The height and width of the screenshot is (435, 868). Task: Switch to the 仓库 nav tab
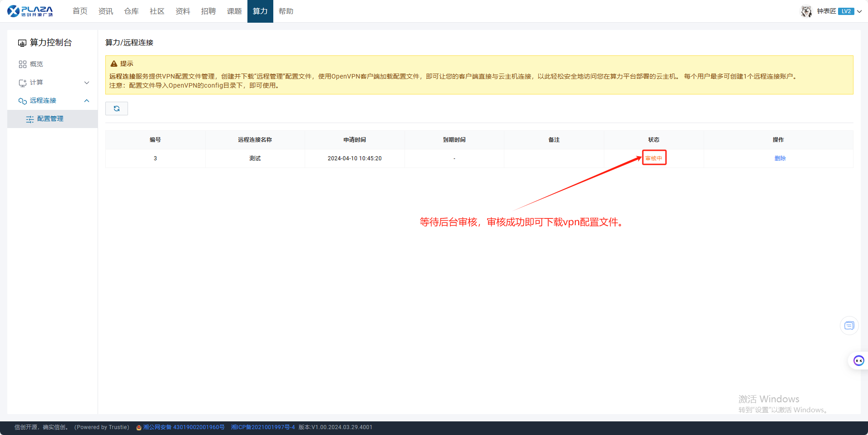[131, 11]
